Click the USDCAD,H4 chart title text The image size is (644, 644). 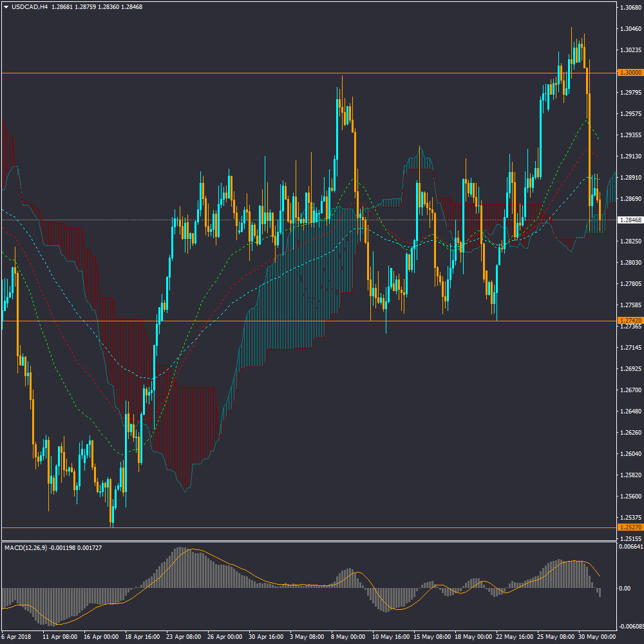coord(30,7)
